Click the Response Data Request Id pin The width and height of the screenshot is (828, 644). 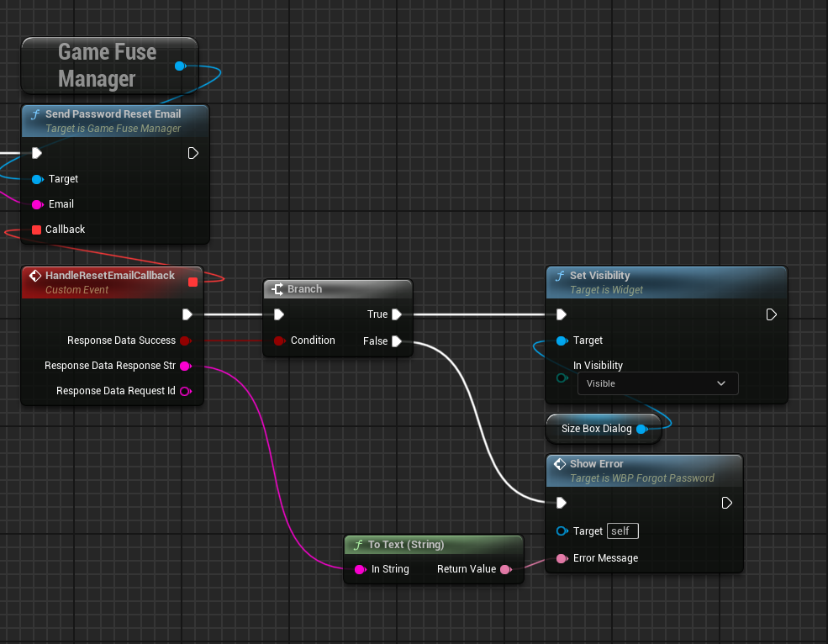tap(185, 392)
